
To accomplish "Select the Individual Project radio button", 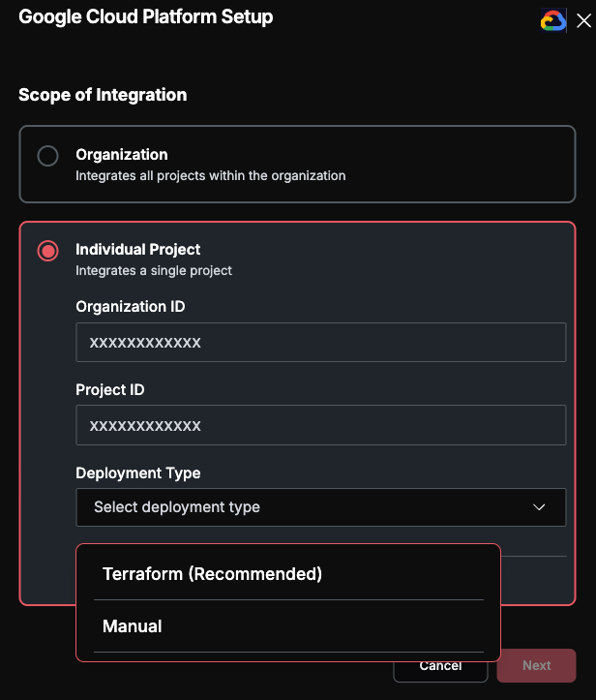I will [x=47, y=251].
